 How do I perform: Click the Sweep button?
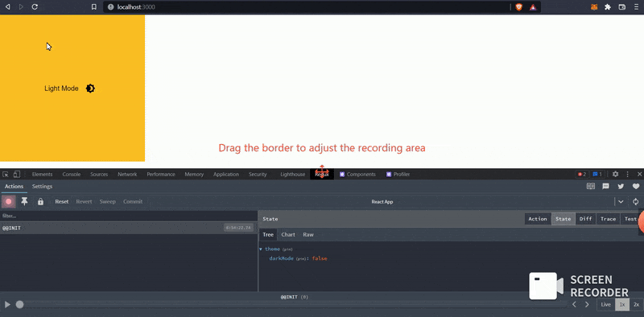(x=108, y=202)
